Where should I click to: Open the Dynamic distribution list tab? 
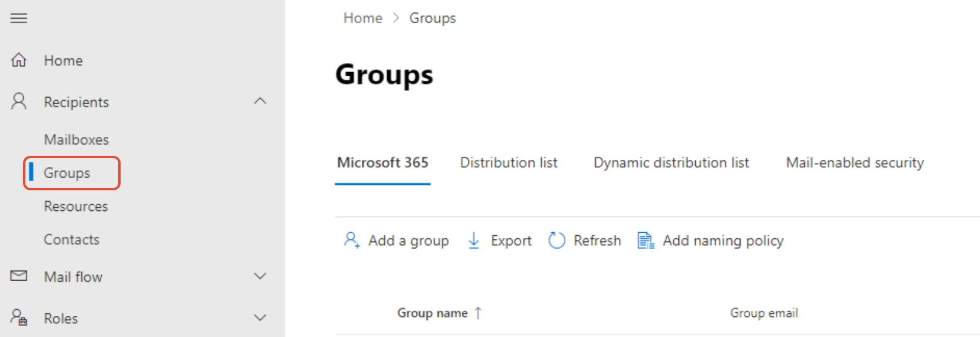671,162
